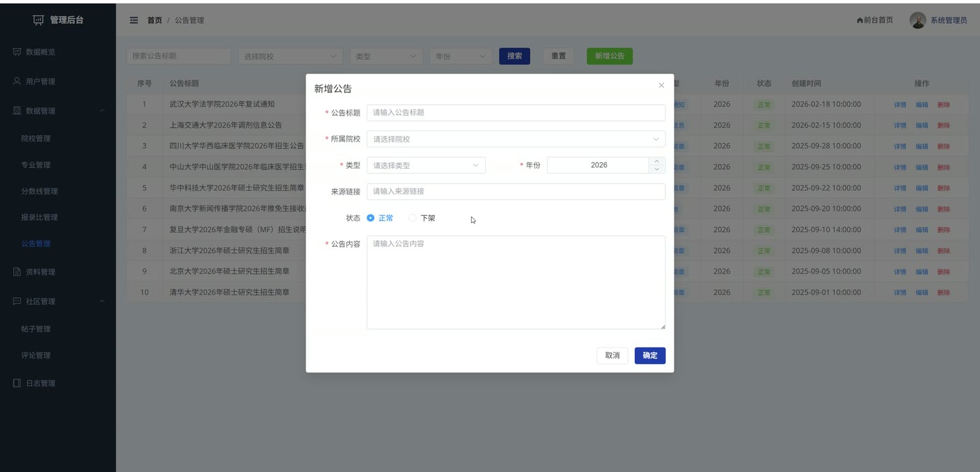
Task: Focus the 来源链接 input field
Action: click(516, 192)
